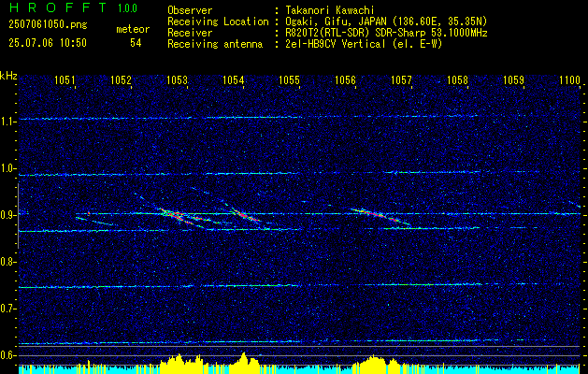The image size is (588, 374).
Task: Click time axis label 1100
Action: [570, 79]
